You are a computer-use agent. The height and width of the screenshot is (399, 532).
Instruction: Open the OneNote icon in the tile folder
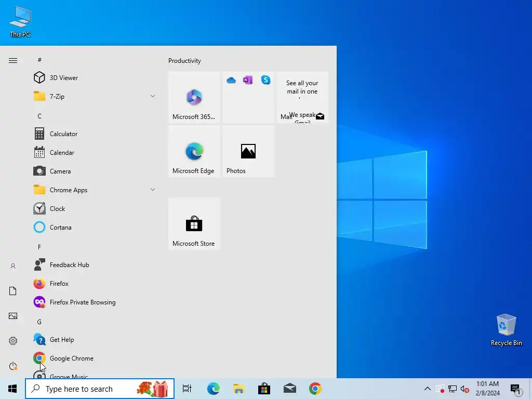[x=248, y=80]
